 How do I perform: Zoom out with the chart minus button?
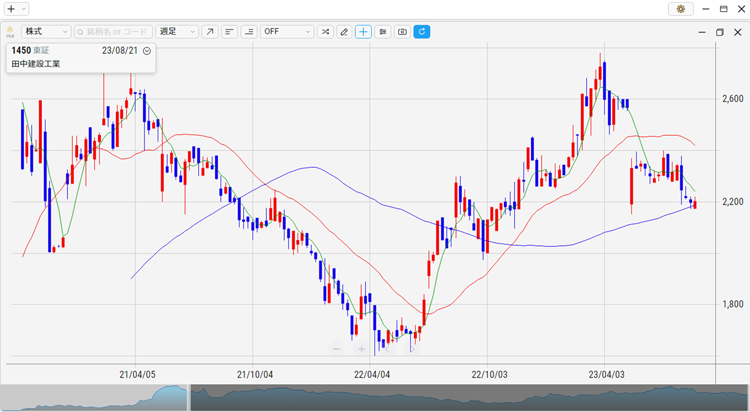point(336,349)
